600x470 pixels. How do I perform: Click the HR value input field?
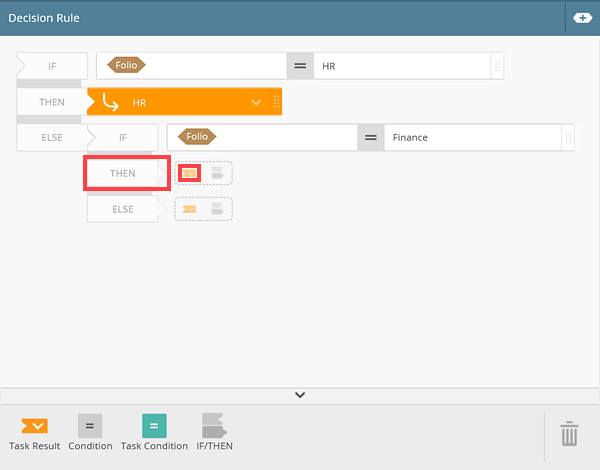402,66
